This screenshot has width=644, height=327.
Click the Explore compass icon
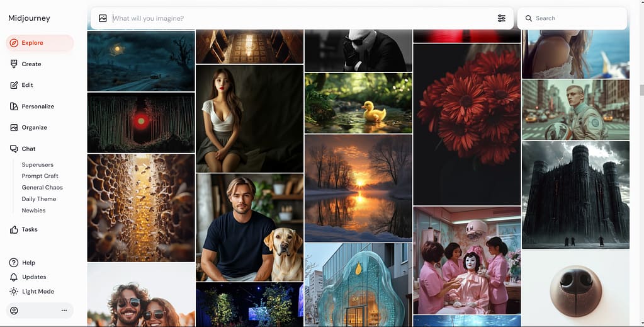tap(14, 43)
